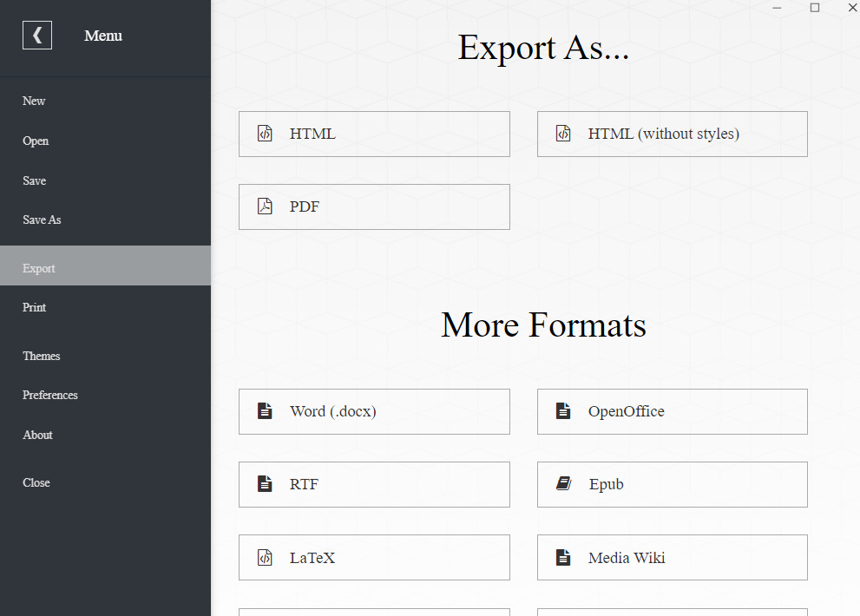This screenshot has width=860, height=616.
Task: Select the Export menu entry
Action: [x=105, y=265]
